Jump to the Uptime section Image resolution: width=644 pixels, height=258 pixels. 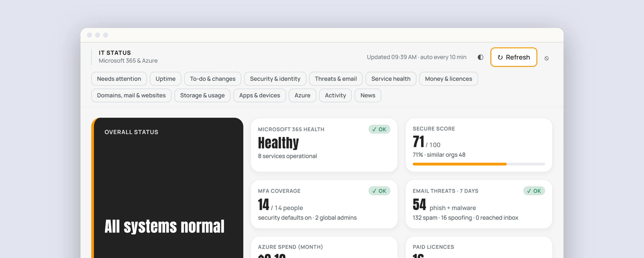pos(166,79)
